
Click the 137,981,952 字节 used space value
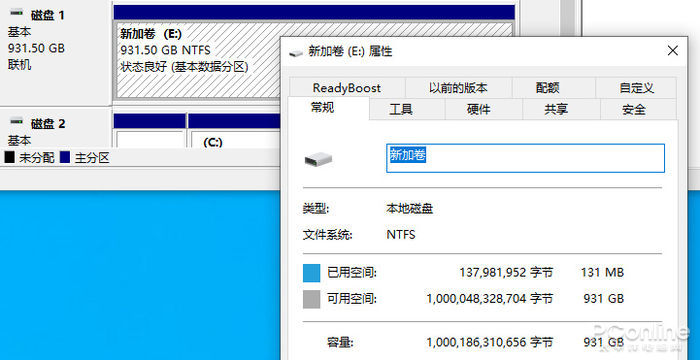[506, 272]
